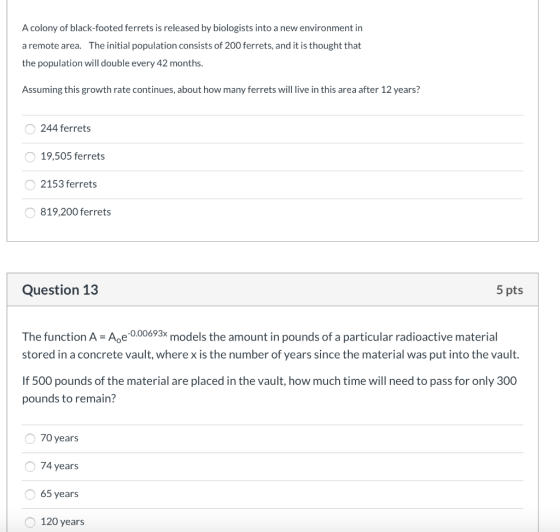Pick the 120 years radio button
Viewport: 560px width, 532px height.
pyautogui.click(x=30, y=522)
